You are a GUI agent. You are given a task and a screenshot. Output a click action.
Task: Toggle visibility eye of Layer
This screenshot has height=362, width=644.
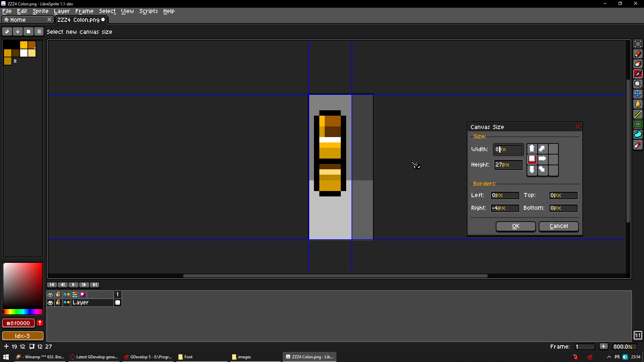click(x=50, y=303)
